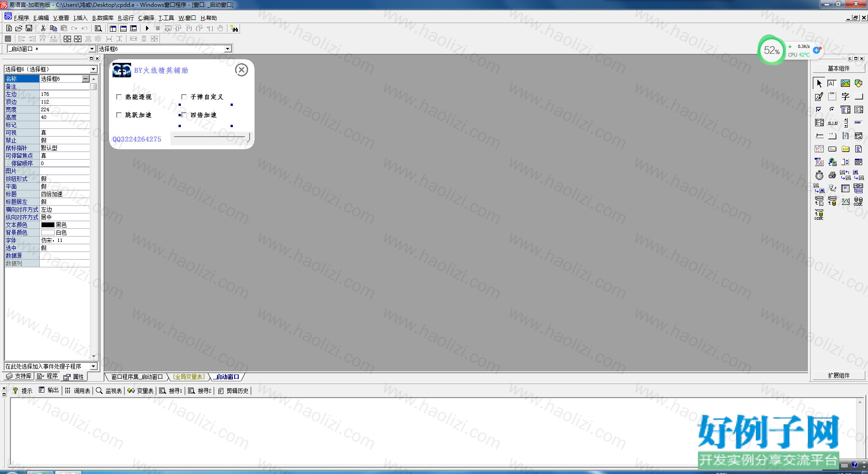The height and width of the screenshot is (474, 868).
Task: Click the 字体 property value 仿宋, 11
Action: [65, 240]
